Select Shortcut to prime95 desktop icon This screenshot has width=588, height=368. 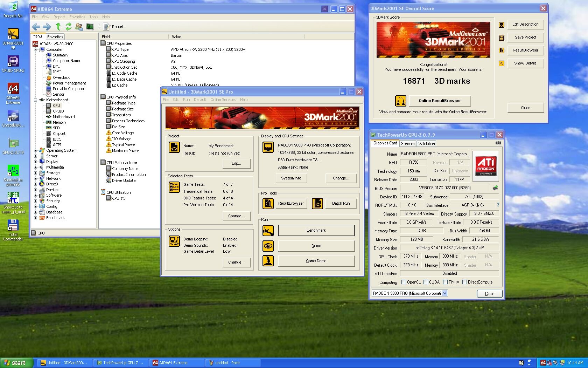click(13, 175)
